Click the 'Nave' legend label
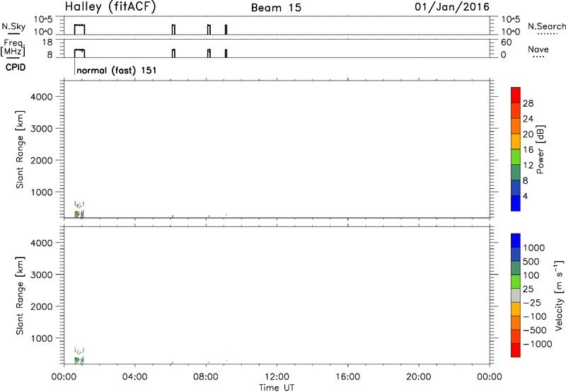Image resolution: width=566 pixels, height=392 pixels. tap(538, 50)
